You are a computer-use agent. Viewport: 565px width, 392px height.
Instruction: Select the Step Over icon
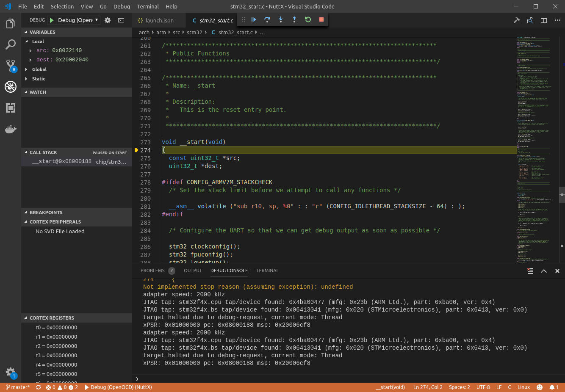coord(267,19)
